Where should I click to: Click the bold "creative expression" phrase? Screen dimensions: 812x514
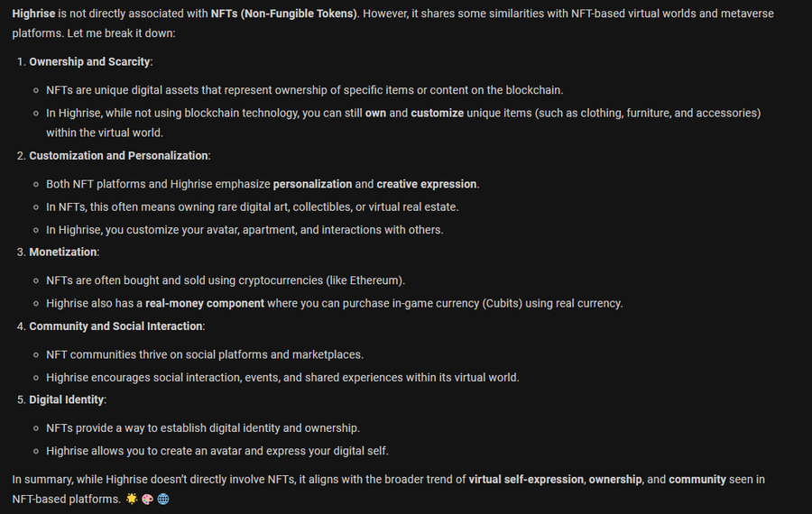(x=427, y=184)
